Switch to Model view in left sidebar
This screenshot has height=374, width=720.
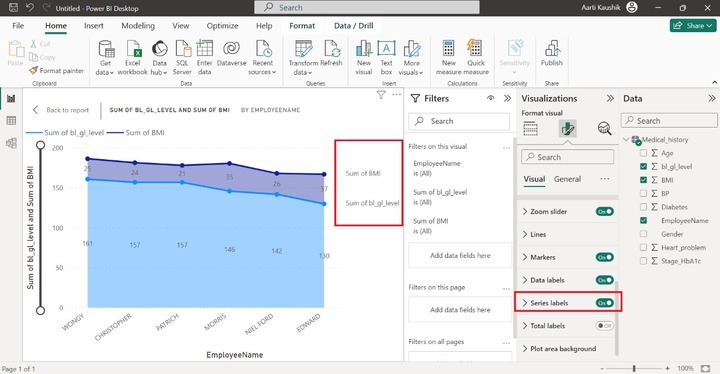click(x=11, y=143)
